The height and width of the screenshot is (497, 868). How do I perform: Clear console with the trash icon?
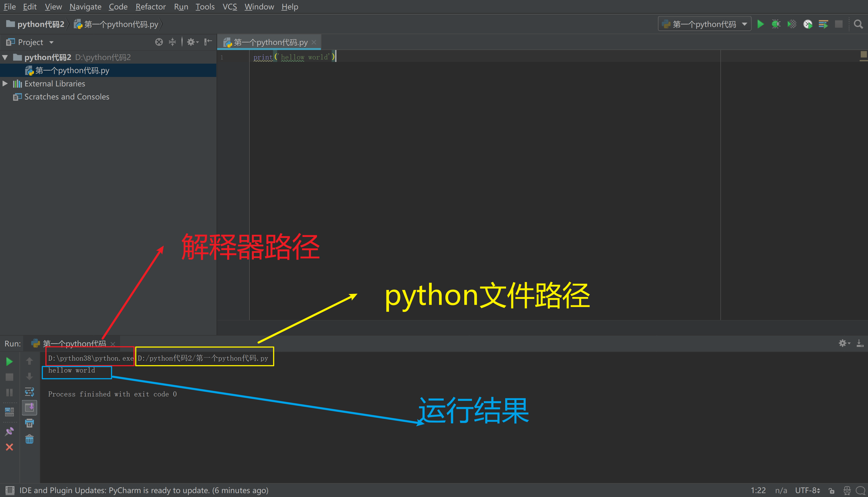pos(29,439)
